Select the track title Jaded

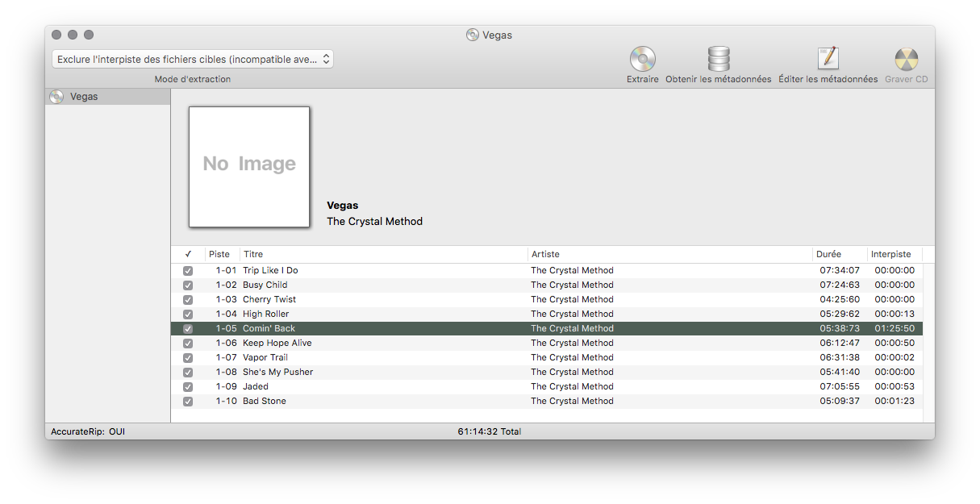256,387
